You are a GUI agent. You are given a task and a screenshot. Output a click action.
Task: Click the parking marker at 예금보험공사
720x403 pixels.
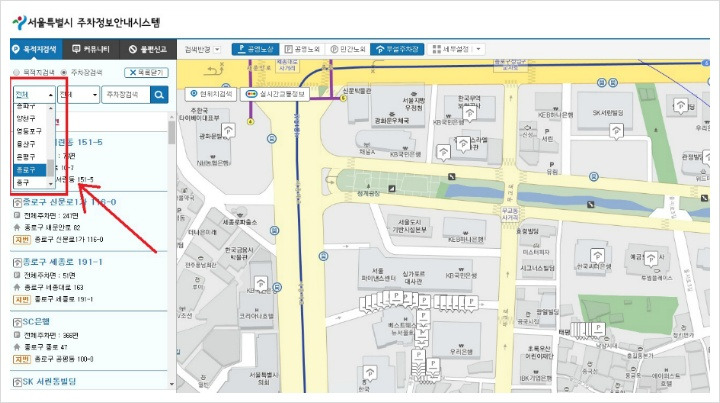pyautogui.click(x=651, y=259)
